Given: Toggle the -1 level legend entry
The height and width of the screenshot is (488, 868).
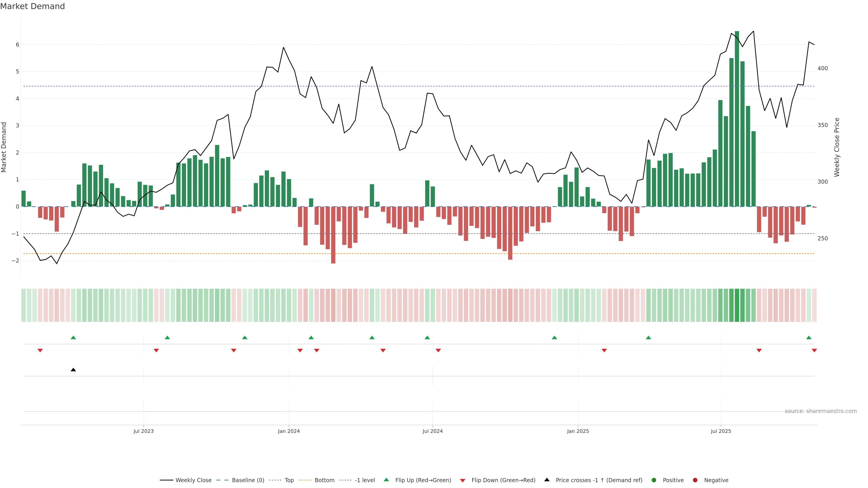Looking at the screenshot, I should click(365, 480).
